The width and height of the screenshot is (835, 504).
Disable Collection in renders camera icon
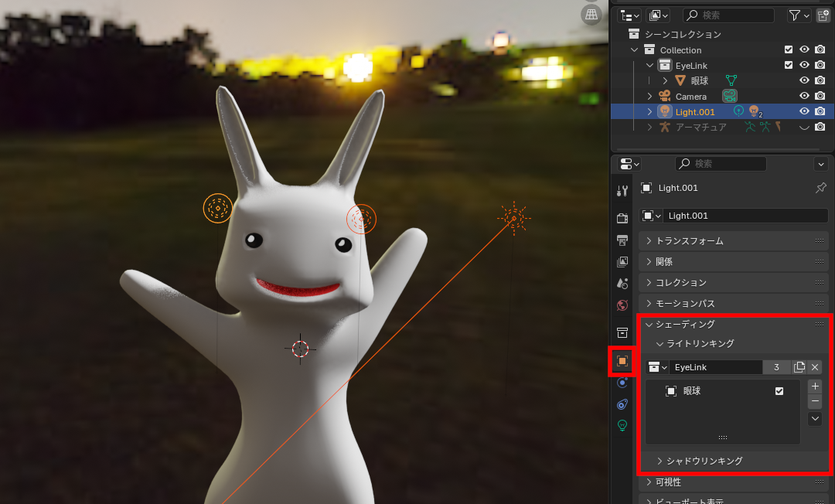click(x=820, y=49)
